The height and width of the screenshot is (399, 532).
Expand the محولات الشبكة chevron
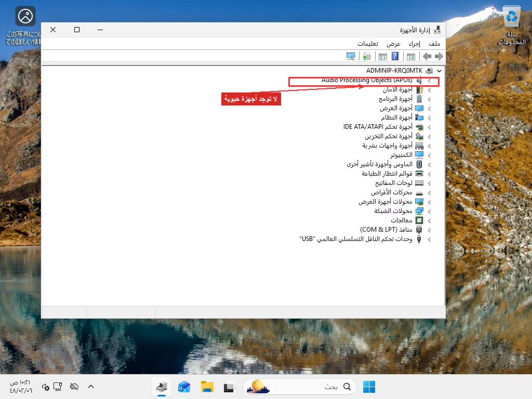pos(430,211)
